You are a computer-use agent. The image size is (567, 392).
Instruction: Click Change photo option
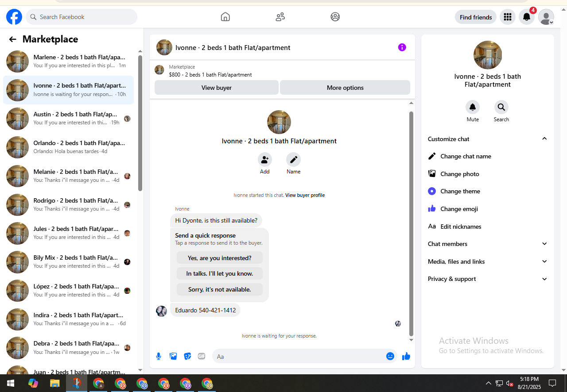(488, 174)
